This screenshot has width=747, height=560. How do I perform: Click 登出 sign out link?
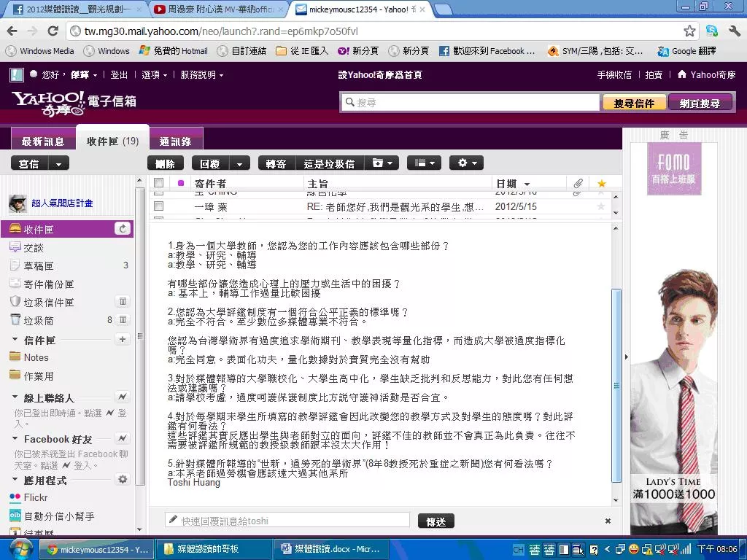pyautogui.click(x=119, y=75)
